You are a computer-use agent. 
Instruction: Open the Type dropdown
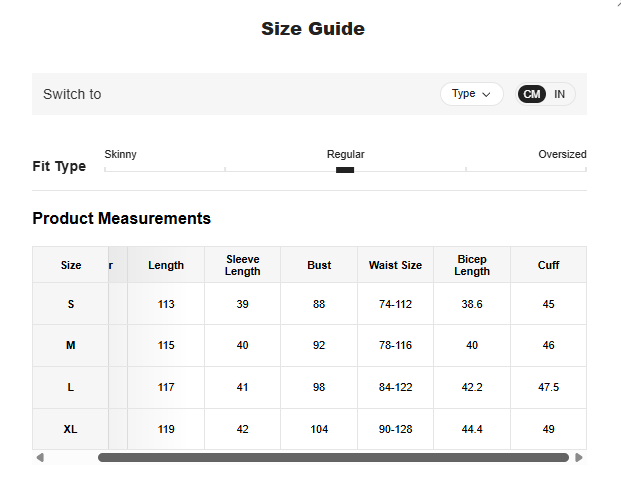[471, 94]
